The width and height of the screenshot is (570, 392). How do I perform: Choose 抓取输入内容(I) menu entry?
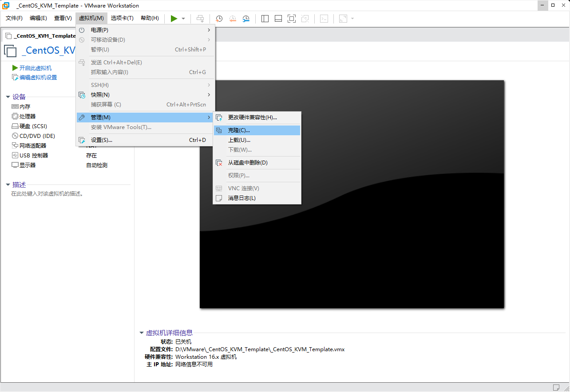pos(145,72)
